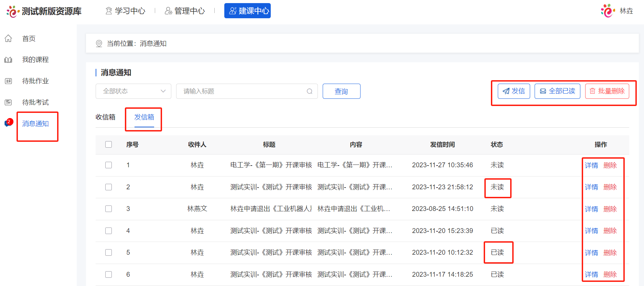Click 已读 status in row 4

(497, 231)
